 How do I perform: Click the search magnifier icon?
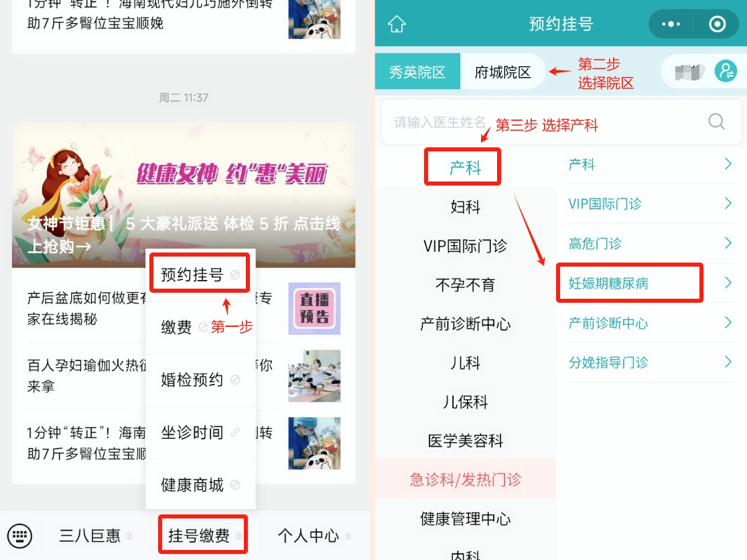click(x=716, y=121)
